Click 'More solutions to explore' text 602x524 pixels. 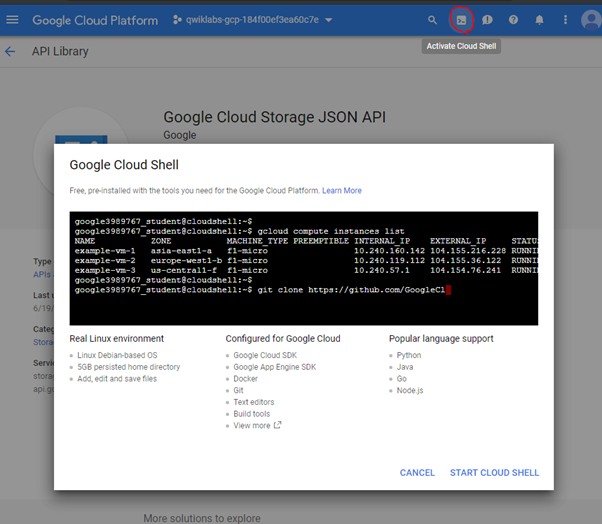tap(202, 518)
